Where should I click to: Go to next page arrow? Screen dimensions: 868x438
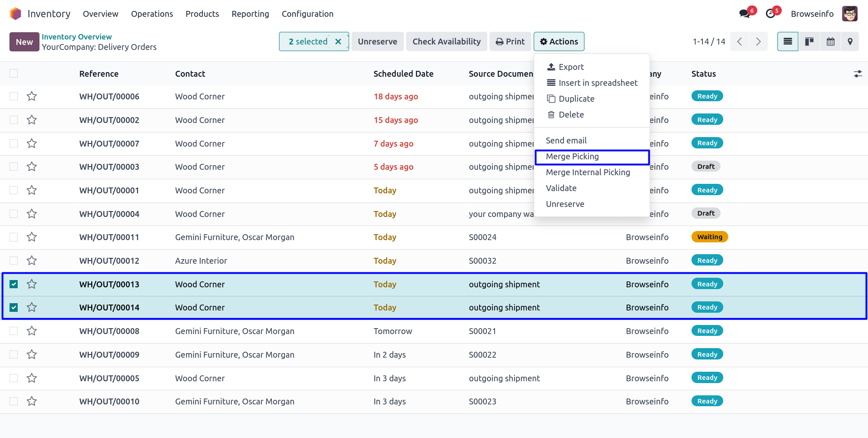[758, 42]
